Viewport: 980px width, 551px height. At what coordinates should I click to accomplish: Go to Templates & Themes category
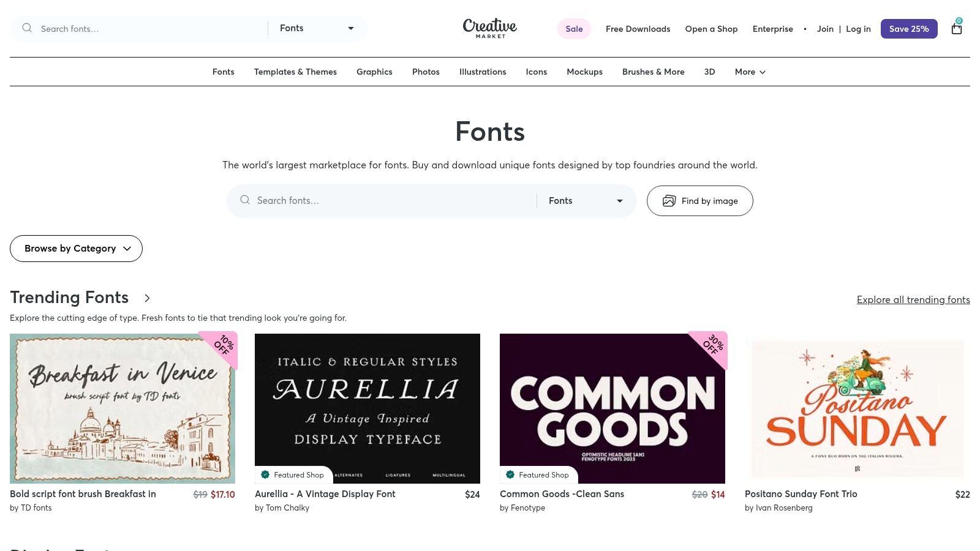click(x=295, y=72)
